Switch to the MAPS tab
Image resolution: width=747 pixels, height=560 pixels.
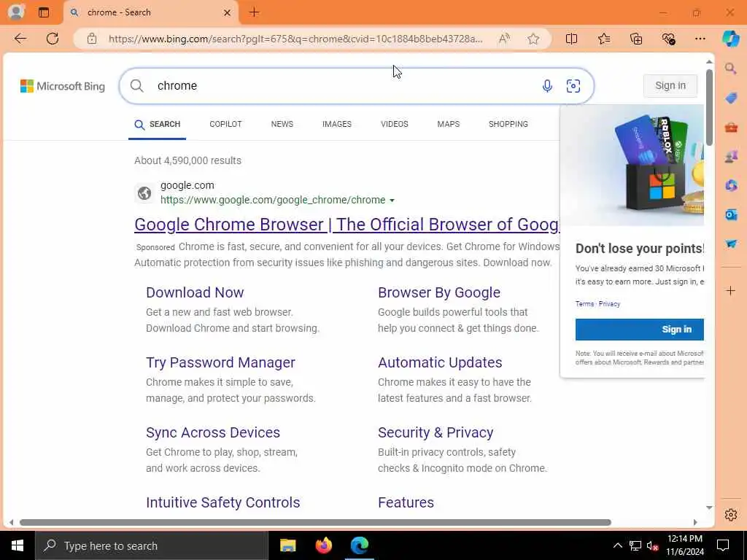pyautogui.click(x=449, y=124)
